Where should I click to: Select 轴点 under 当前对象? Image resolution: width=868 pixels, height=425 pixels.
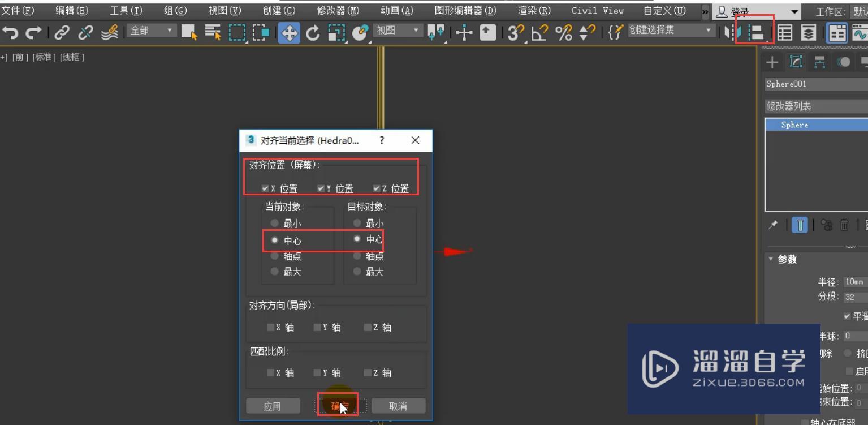(275, 256)
